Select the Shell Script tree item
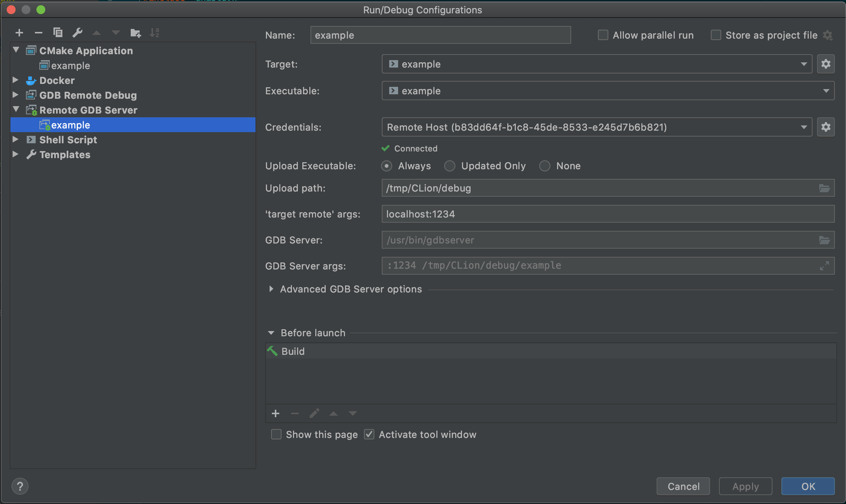The image size is (846, 504). click(68, 140)
